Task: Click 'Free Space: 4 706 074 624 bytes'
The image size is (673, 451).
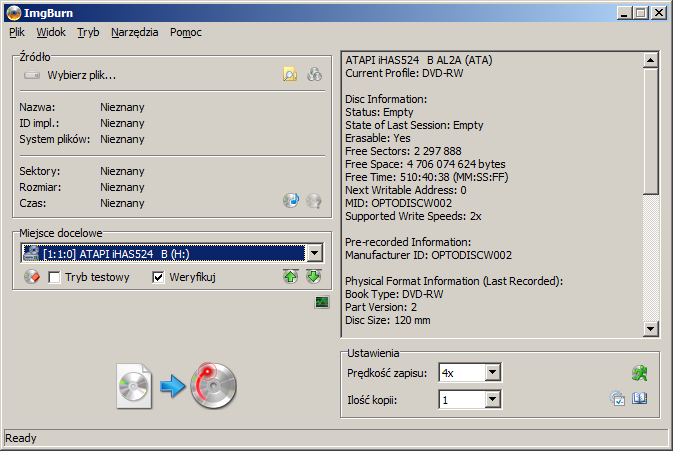Action: coord(425,164)
